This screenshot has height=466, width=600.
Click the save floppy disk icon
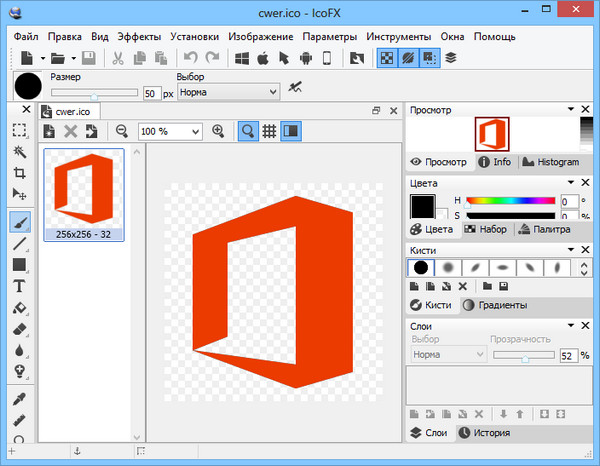point(89,58)
